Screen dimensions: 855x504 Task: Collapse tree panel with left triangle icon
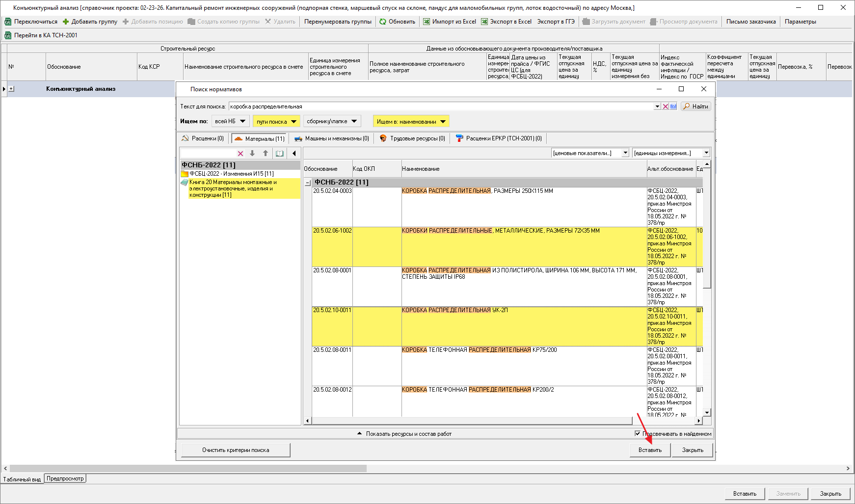click(294, 154)
